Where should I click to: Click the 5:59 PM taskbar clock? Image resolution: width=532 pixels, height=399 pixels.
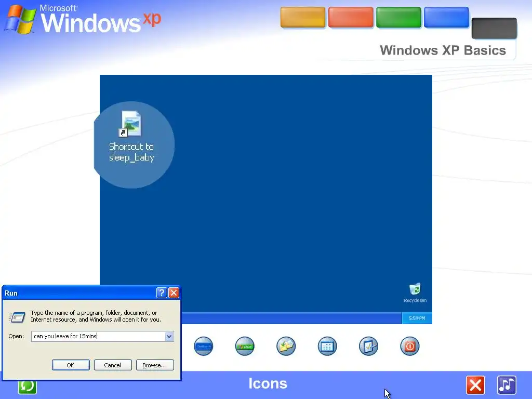(417, 318)
